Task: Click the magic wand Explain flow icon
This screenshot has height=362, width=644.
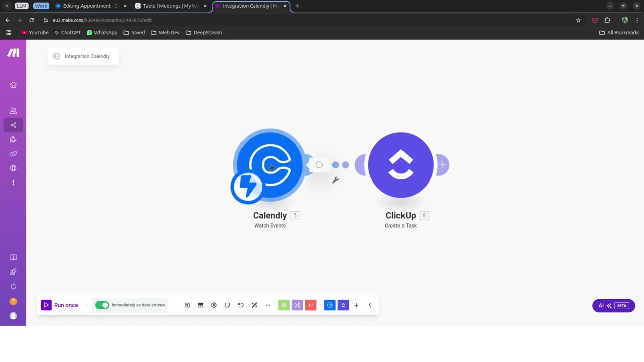Action: 254,305
